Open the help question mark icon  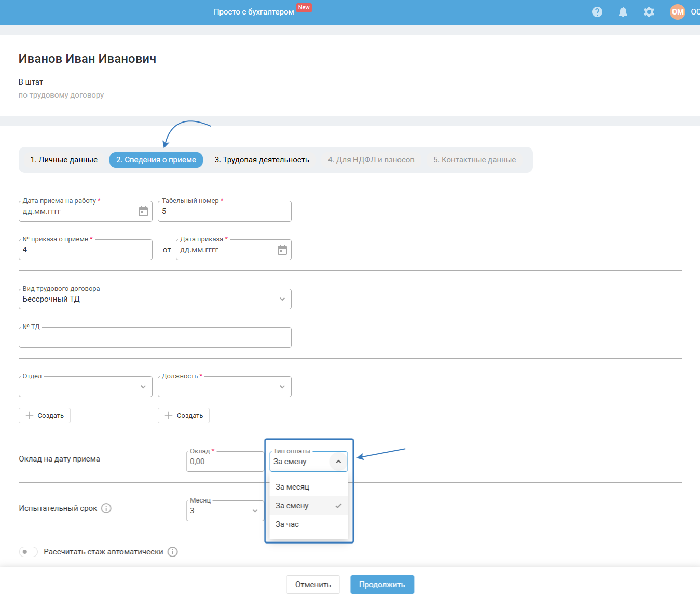click(x=597, y=12)
